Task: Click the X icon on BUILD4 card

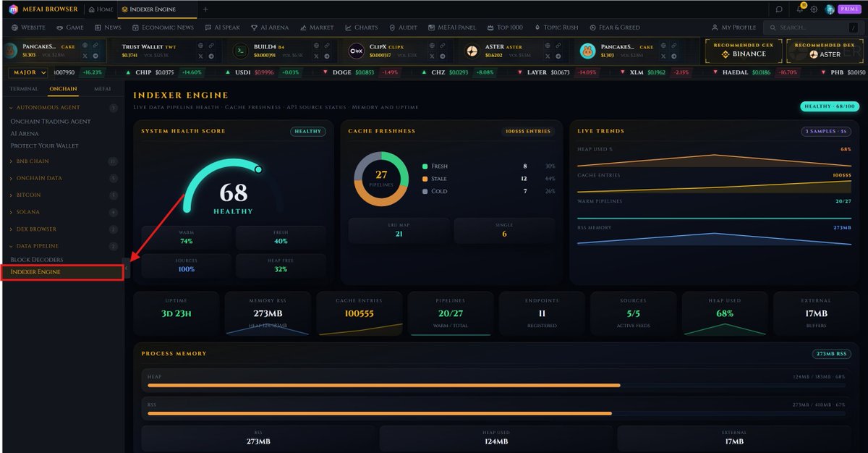Action: point(317,56)
